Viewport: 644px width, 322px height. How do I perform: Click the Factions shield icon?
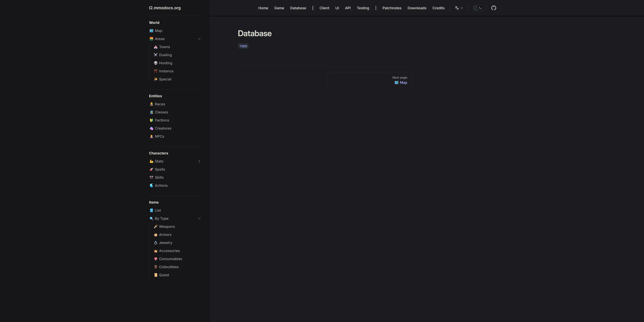pos(151,120)
